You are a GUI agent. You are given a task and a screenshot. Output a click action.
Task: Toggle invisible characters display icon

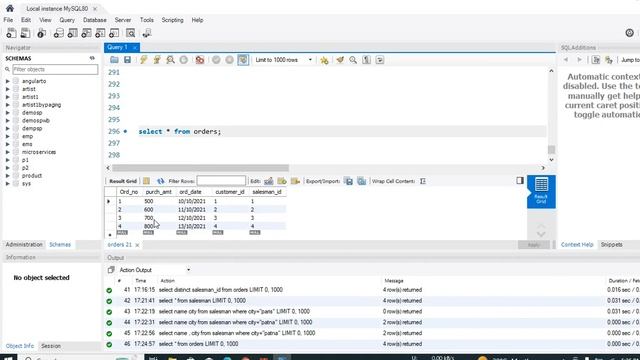367,60
